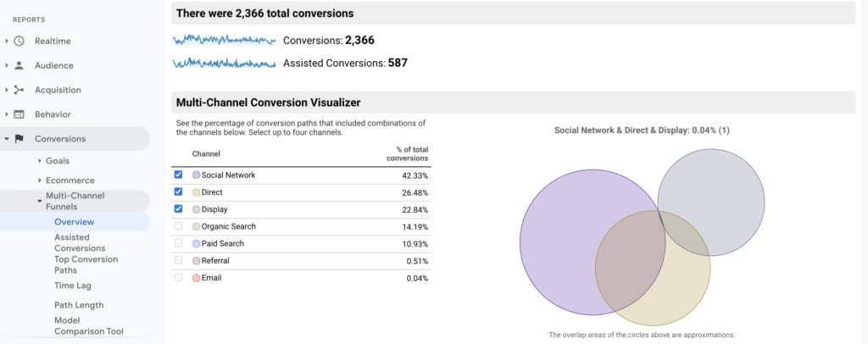Collapse the Conversions section arrow
The image size is (868, 344).
7,139
